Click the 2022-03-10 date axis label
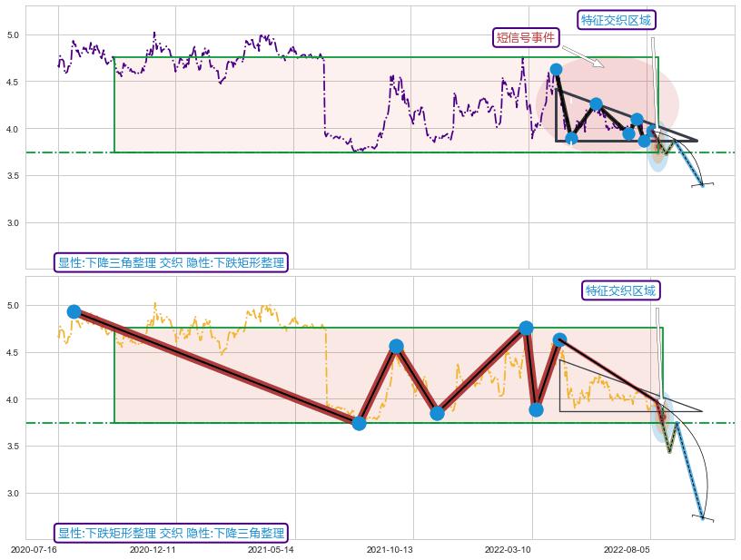 tap(507, 549)
